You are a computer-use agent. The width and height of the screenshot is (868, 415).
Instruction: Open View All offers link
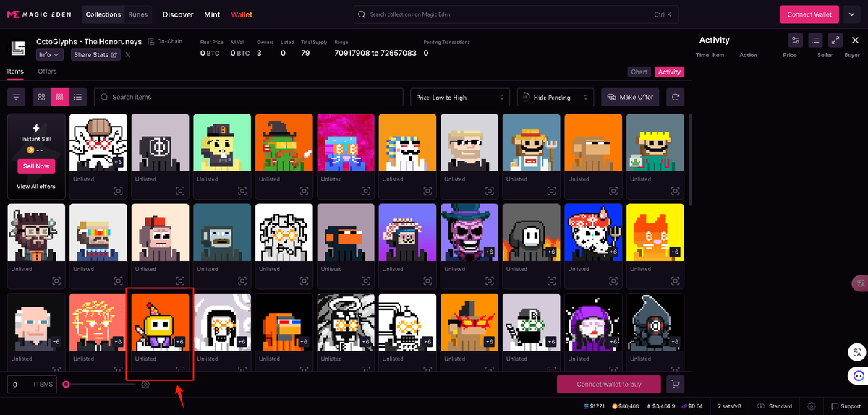pos(36,187)
